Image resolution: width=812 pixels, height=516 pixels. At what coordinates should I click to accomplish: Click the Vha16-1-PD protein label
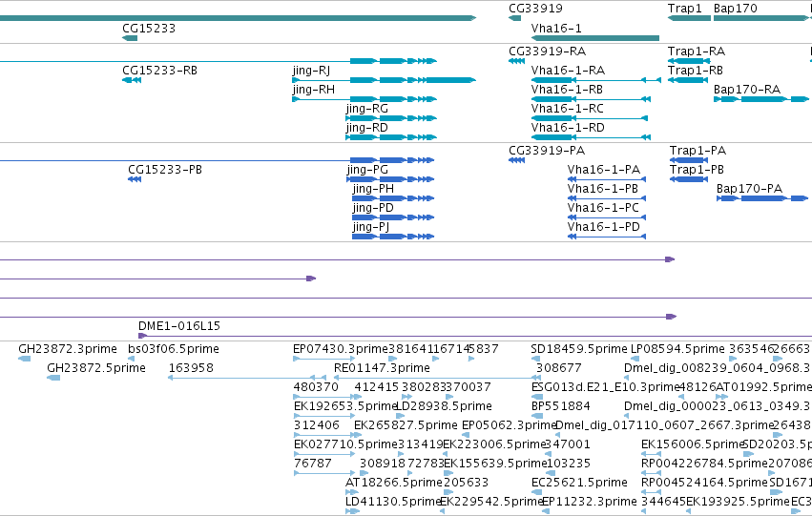[603, 227]
